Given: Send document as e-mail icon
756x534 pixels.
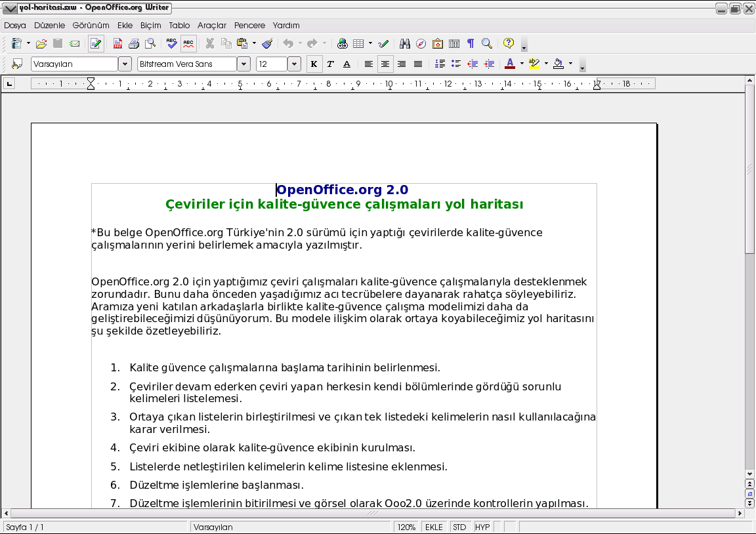Looking at the screenshot, I should 74,43.
